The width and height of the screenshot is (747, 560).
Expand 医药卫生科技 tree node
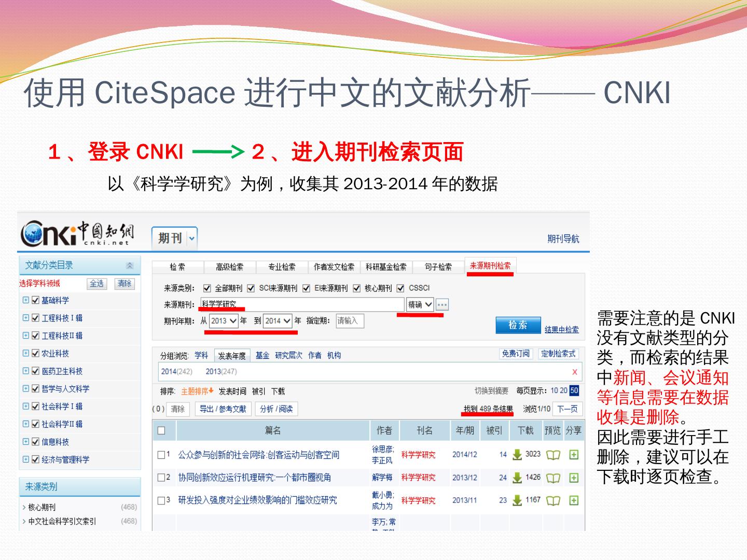25,371
